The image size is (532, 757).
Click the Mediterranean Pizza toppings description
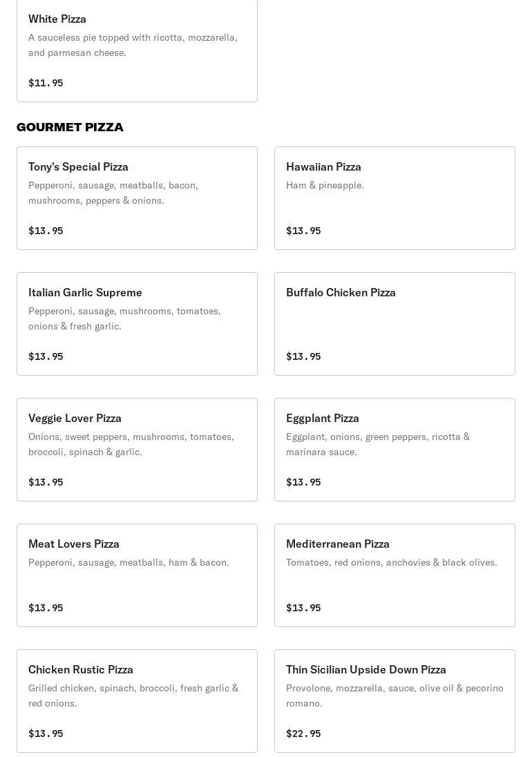point(391,562)
